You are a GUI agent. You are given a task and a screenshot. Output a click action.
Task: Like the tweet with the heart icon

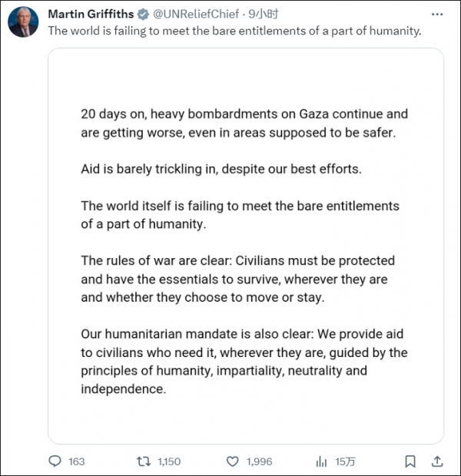click(233, 461)
